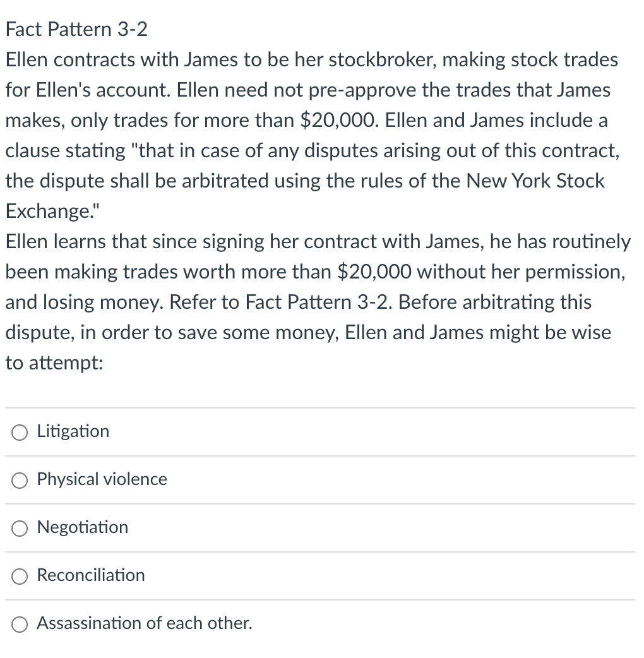Click the Fact Pattern 3-2 heading
This screenshot has height=658, width=644.
[x=76, y=29]
